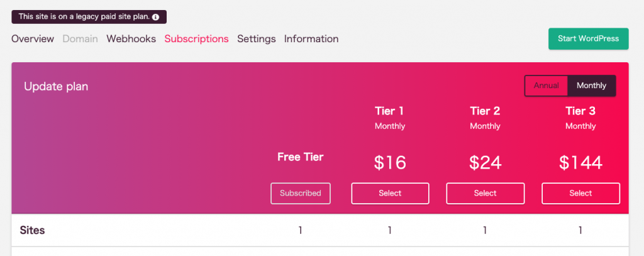Screen dimensions: 644x256
Task: Click the $144 price label
Action: 580,163
